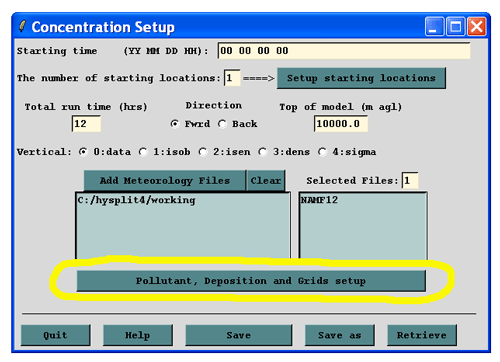The image size is (500, 362).
Task: Choose 0:data vertical motion method
Action: (x=83, y=152)
